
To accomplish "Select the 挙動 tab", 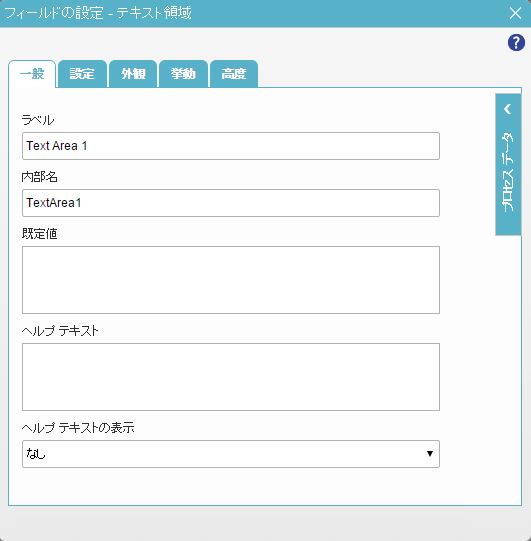I will [183, 74].
